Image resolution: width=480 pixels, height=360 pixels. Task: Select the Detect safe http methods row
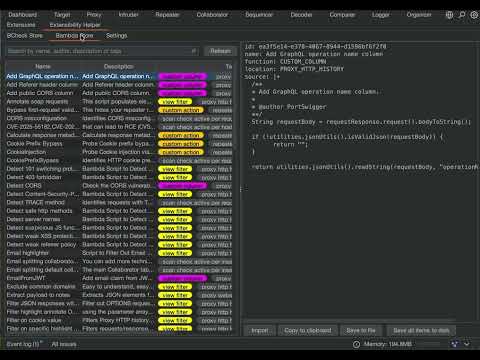119,211
